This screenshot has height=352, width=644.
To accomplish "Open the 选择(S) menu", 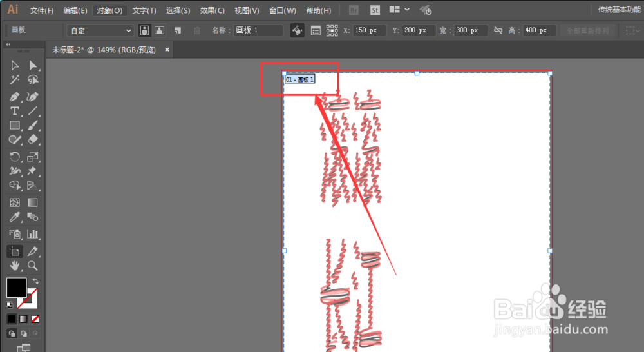I will [178, 10].
